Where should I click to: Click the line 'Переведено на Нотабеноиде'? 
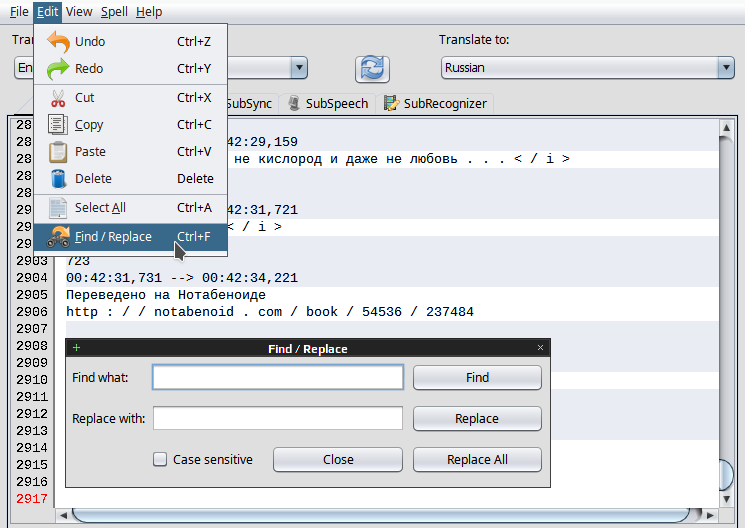pyautogui.click(x=166, y=295)
